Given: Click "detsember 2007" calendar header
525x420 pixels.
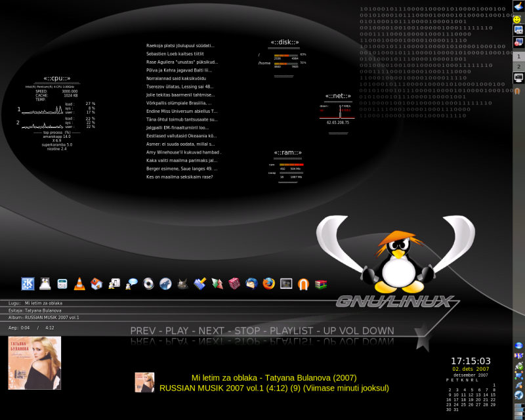Looking at the screenshot, I should coord(471,375).
